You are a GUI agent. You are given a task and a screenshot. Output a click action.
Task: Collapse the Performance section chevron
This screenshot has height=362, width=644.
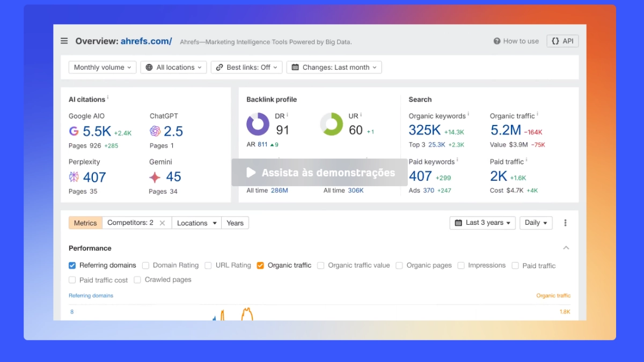[x=566, y=248]
